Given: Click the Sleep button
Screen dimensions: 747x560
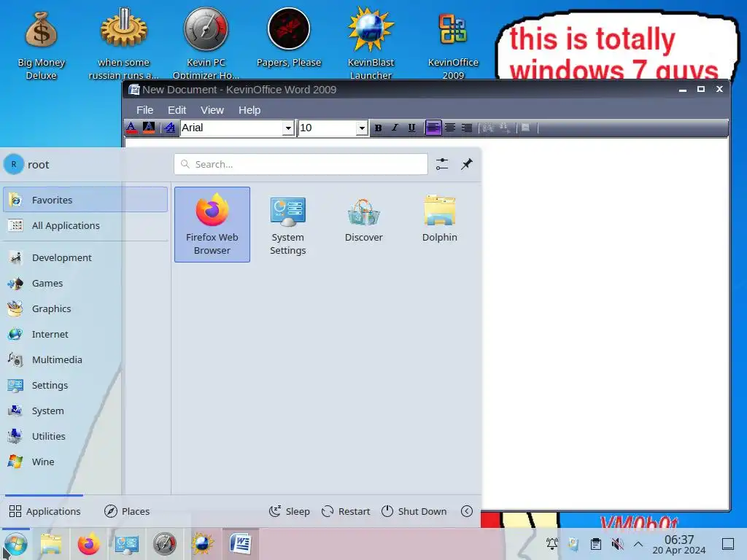Looking at the screenshot, I should (290, 511).
